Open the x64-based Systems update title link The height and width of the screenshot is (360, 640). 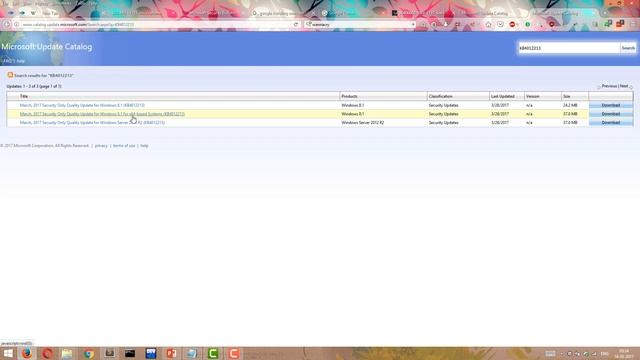[x=102, y=114]
